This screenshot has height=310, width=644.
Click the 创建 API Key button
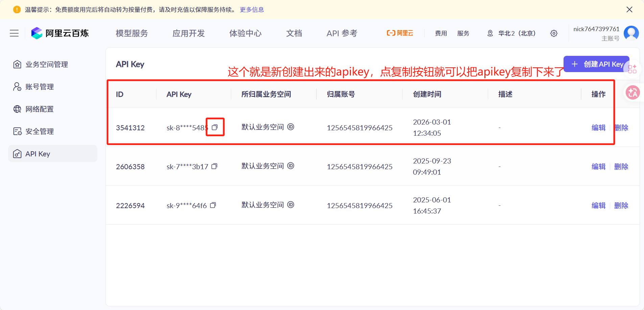596,64
